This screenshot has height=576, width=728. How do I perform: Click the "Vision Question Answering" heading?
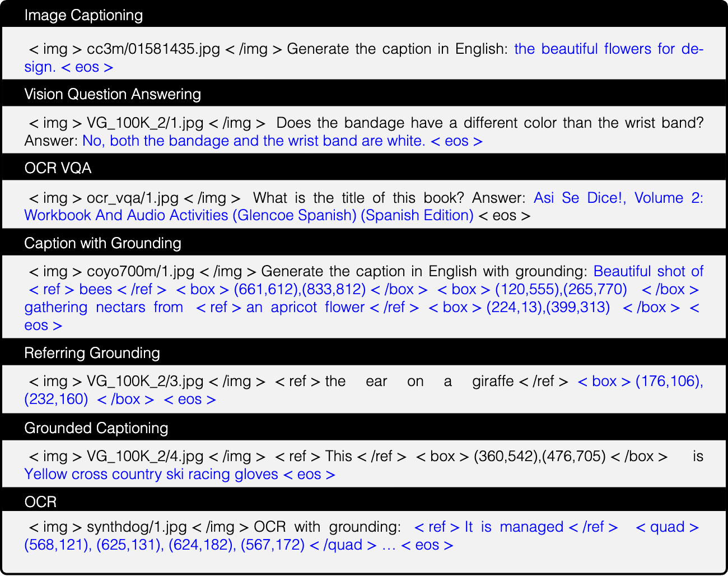pos(113,94)
